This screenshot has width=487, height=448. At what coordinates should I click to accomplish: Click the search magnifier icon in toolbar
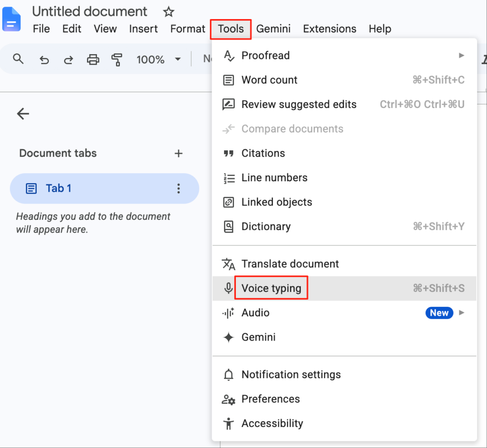click(x=19, y=58)
